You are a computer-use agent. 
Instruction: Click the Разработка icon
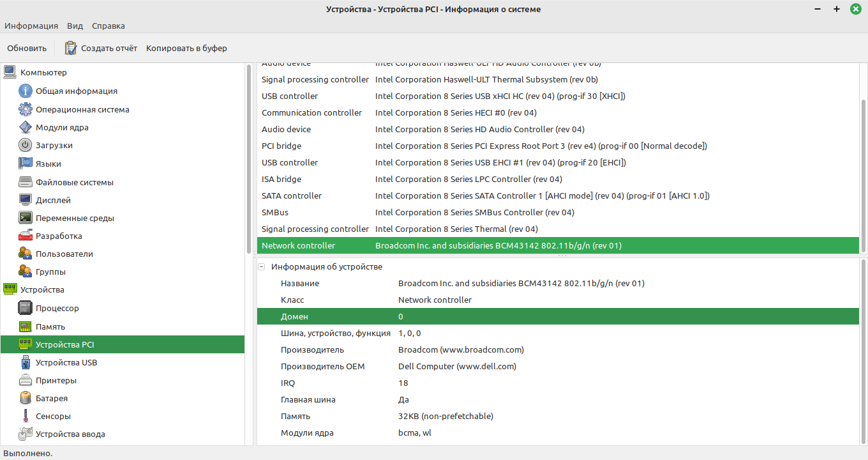tap(26, 236)
